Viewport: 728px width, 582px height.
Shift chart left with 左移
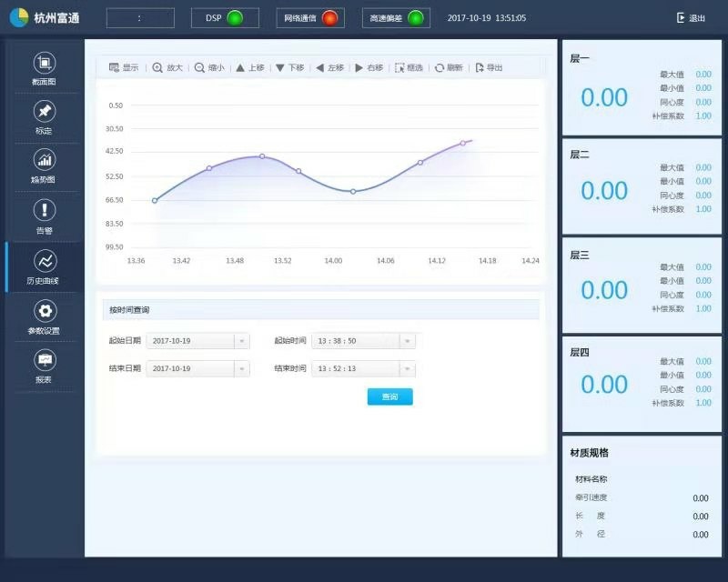330,68
